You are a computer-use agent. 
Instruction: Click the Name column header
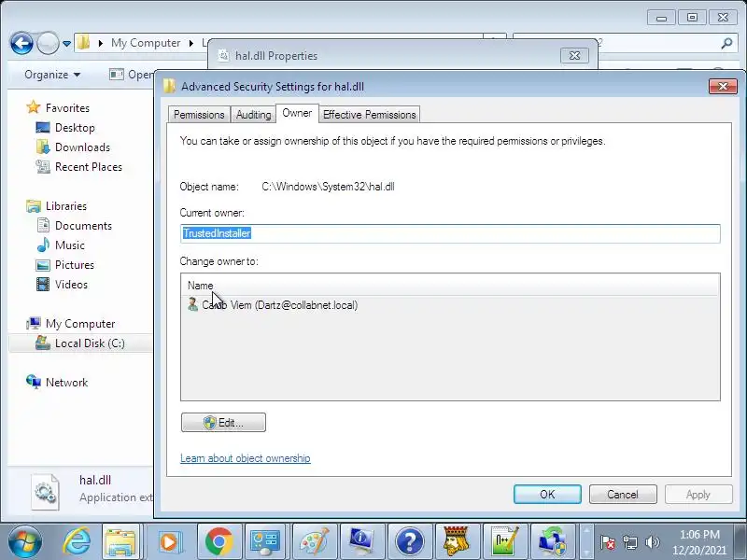click(x=450, y=286)
